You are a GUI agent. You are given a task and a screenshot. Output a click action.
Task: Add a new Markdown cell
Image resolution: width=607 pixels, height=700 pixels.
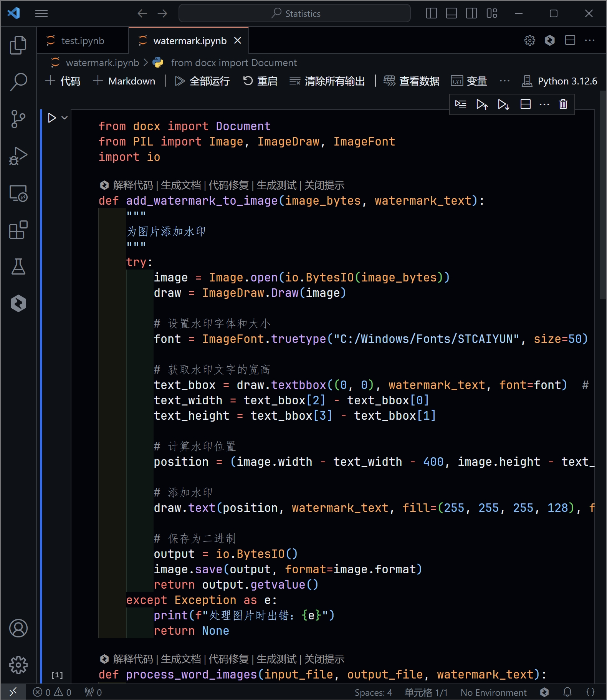[x=124, y=81]
